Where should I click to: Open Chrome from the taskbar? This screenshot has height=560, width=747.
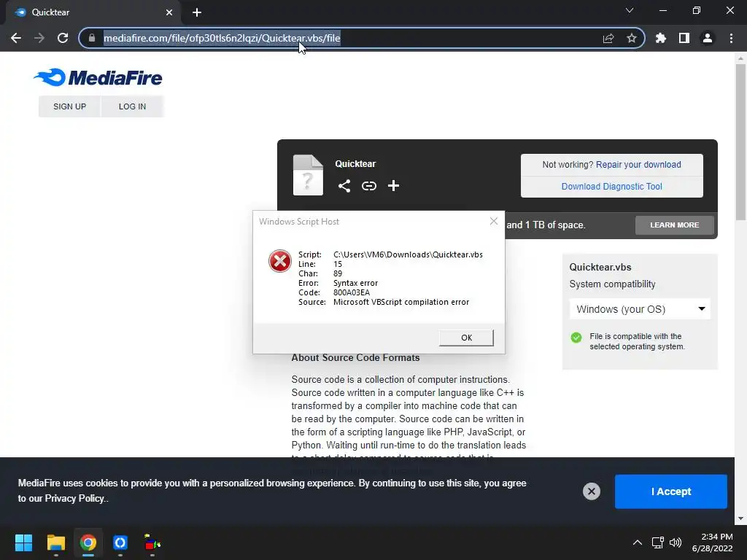88,542
